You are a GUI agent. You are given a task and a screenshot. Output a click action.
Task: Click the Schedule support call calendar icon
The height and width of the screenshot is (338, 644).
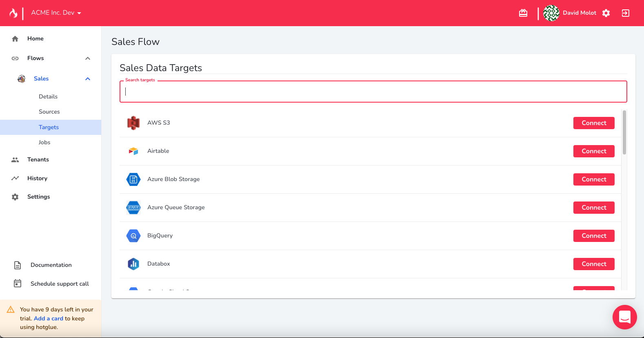[x=18, y=284]
